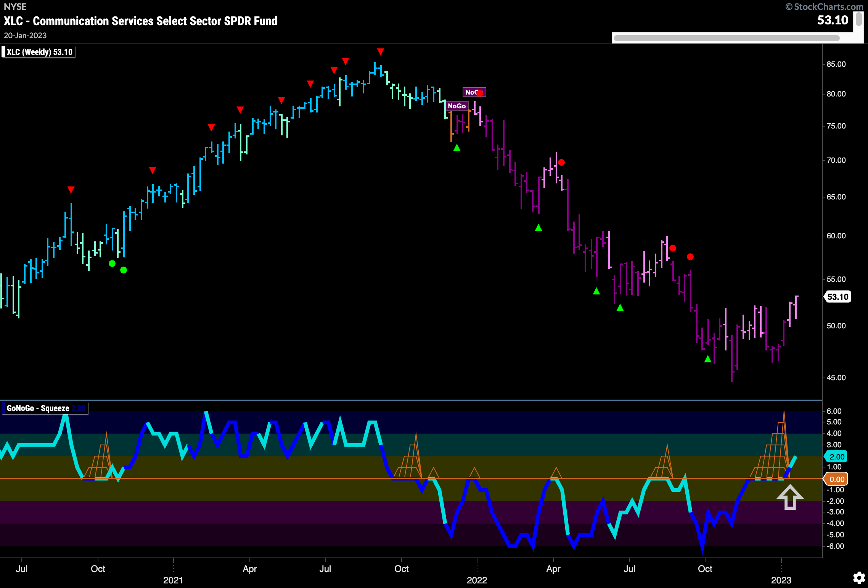Screen dimensions: 868x588
Task: Click the green triangle near the 55.00 level
Action: 596,291
